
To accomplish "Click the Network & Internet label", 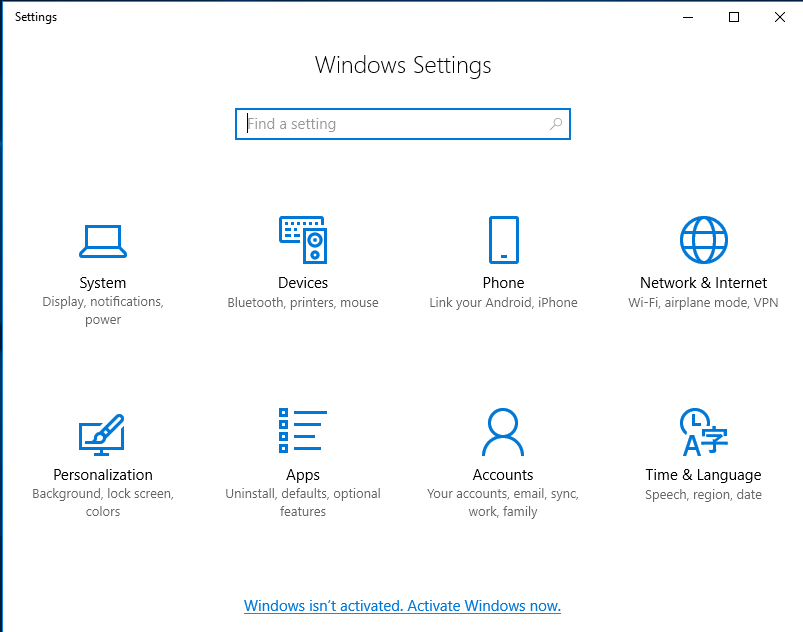I will click(x=704, y=283).
